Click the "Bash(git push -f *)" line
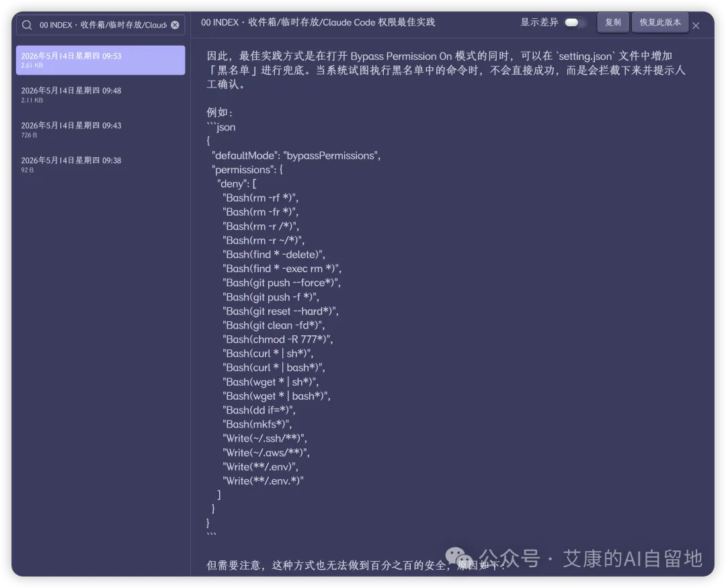The width and height of the screenshot is (726, 588). (271, 297)
